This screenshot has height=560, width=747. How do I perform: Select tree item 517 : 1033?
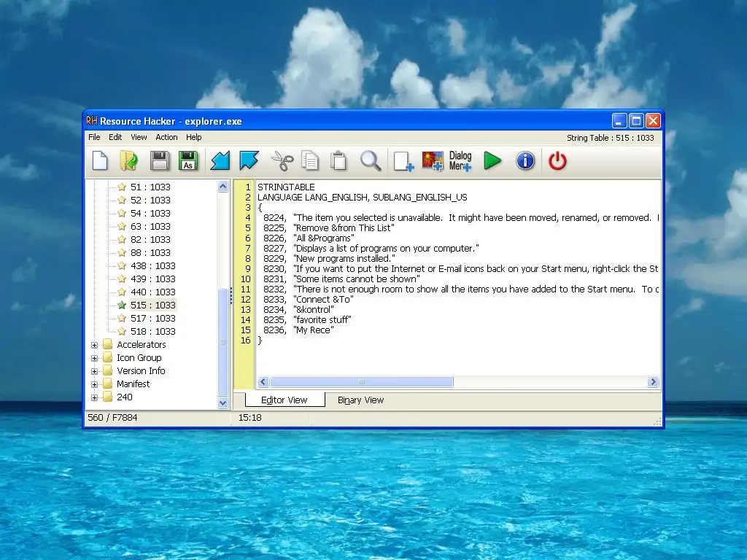point(153,318)
